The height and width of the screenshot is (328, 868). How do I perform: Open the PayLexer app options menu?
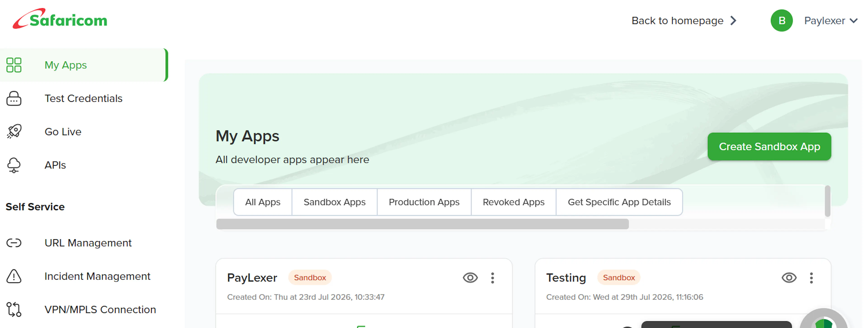pyautogui.click(x=493, y=278)
